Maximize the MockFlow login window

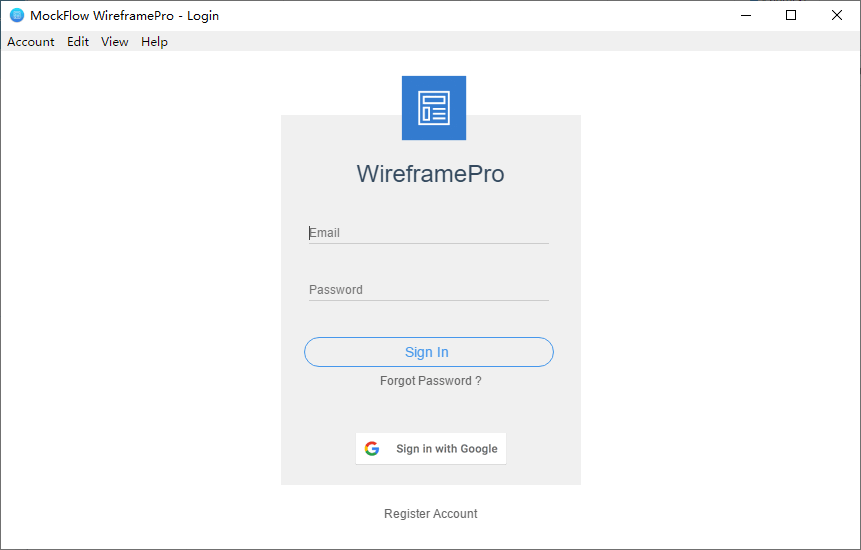click(x=791, y=15)
